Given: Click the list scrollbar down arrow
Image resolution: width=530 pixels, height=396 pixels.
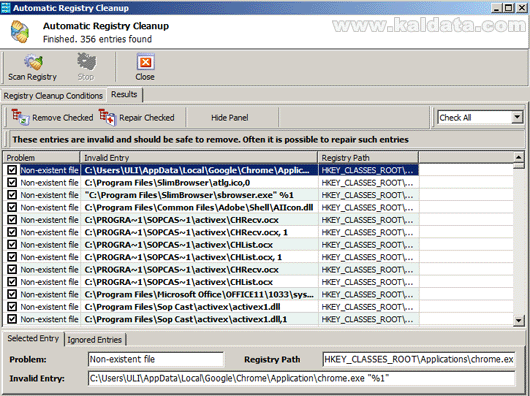Looking at the screenshot, I should (519, 320).
